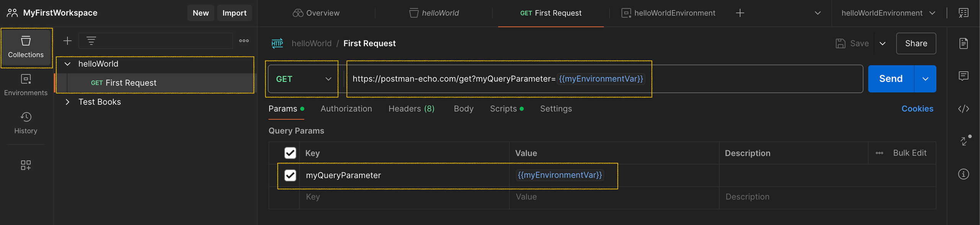
Task: Switch to the GET First Request tab
Action: click(x=550, y=13)
